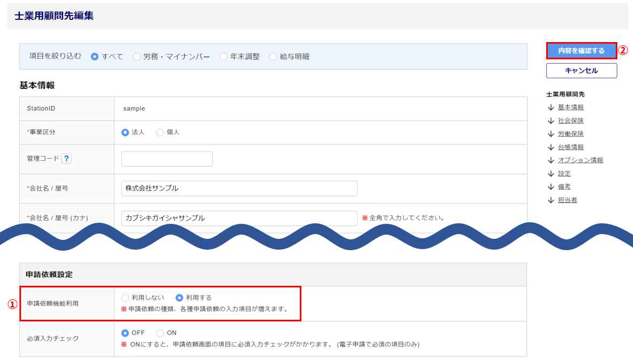
Task: Click the 会社名 / 屋号 text field
Action: pos(239,188)
